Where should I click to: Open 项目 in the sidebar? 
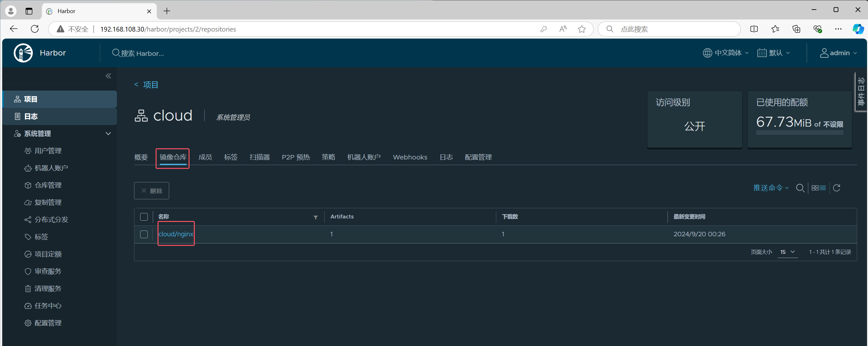[60, 99]
